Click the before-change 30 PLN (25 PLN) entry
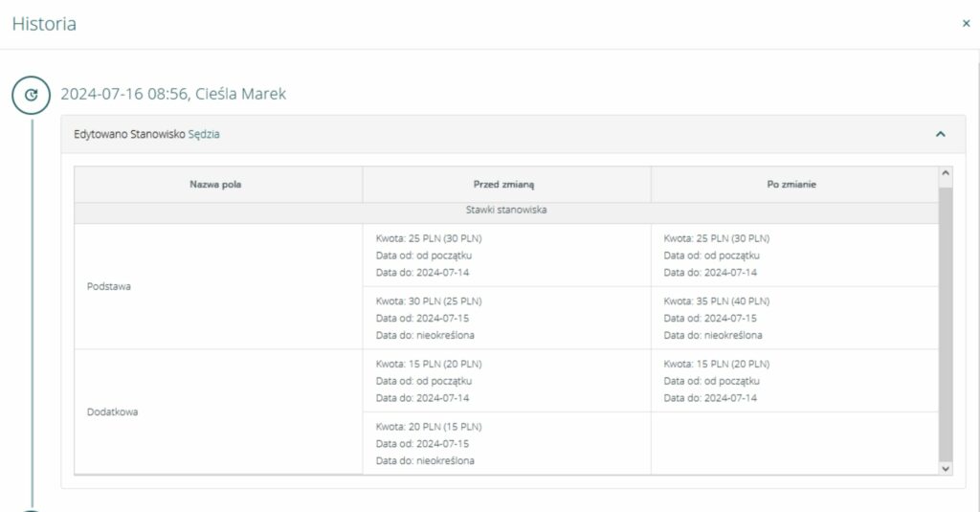The width and height of the screenshot is (980, 512). 429,301
